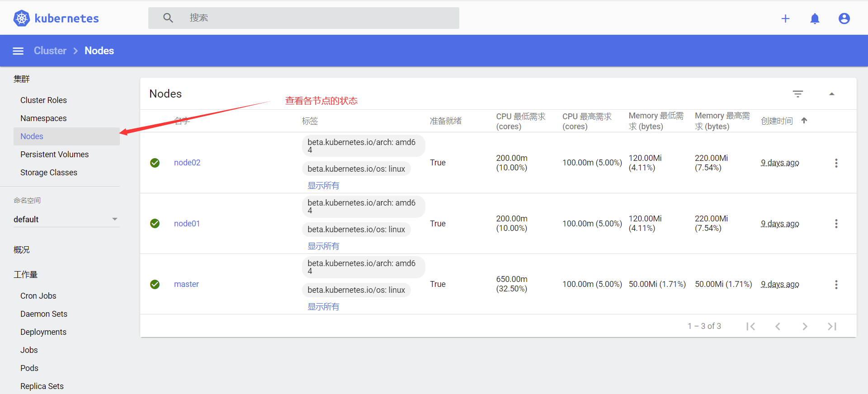Viewport: 868px width, 394px height.
Task: Open Replica Sets in sidebar
Action: (x=42, y=386)
